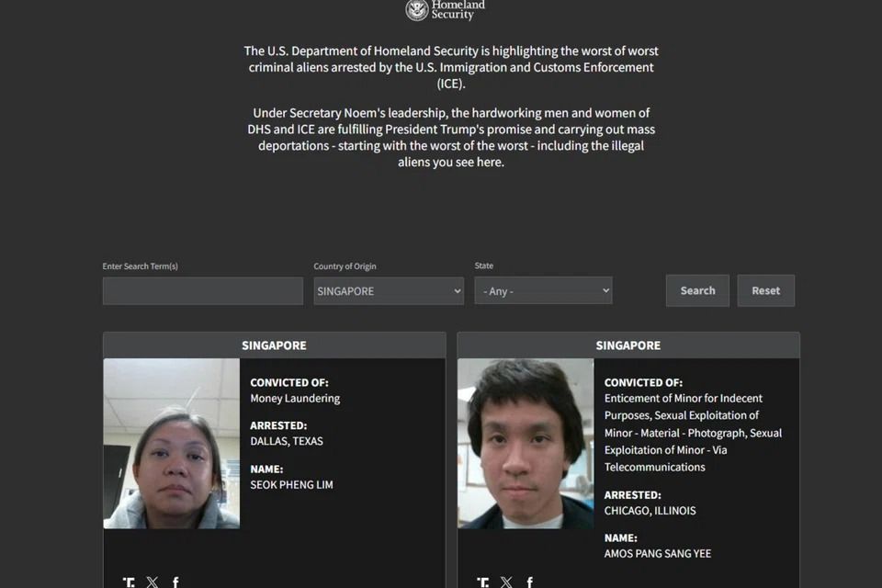Share Seok Pheng Lim's profile on X
The image size is (882, 588).
pos(152,581)
